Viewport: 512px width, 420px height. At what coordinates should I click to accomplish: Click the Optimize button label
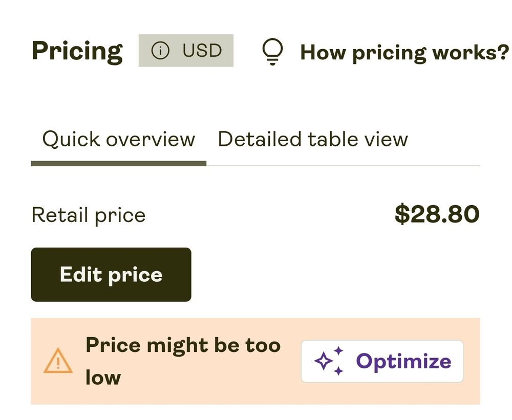[403, 361]
